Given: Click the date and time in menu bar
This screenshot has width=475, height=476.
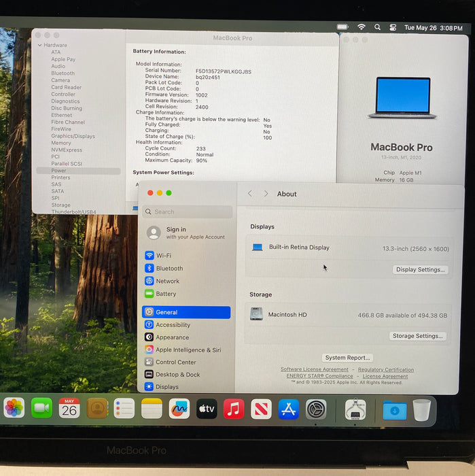Looking at the screenshot, I should (434, 28).
